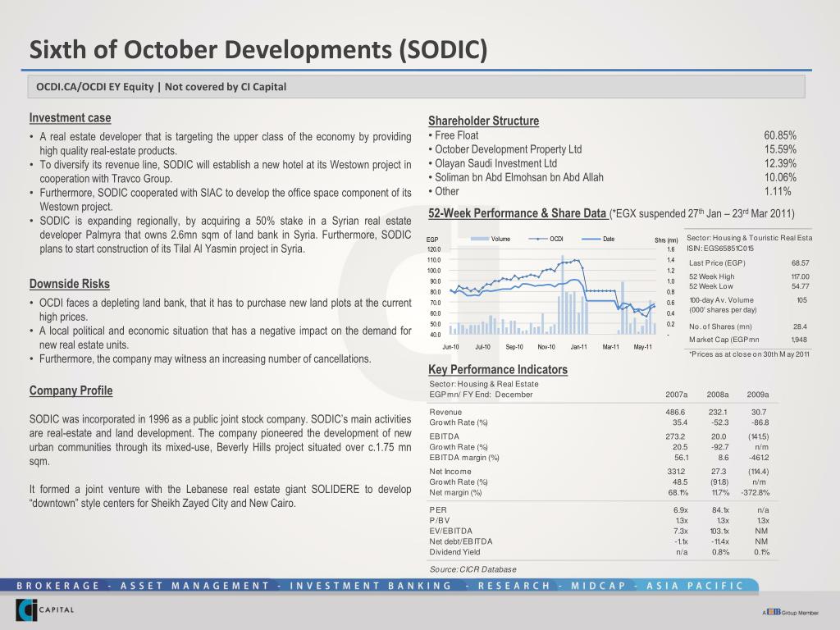This screenshot has height=630, width=840.
Task: Select the Free Float value 60.85%
Action: tap(780, 135)
